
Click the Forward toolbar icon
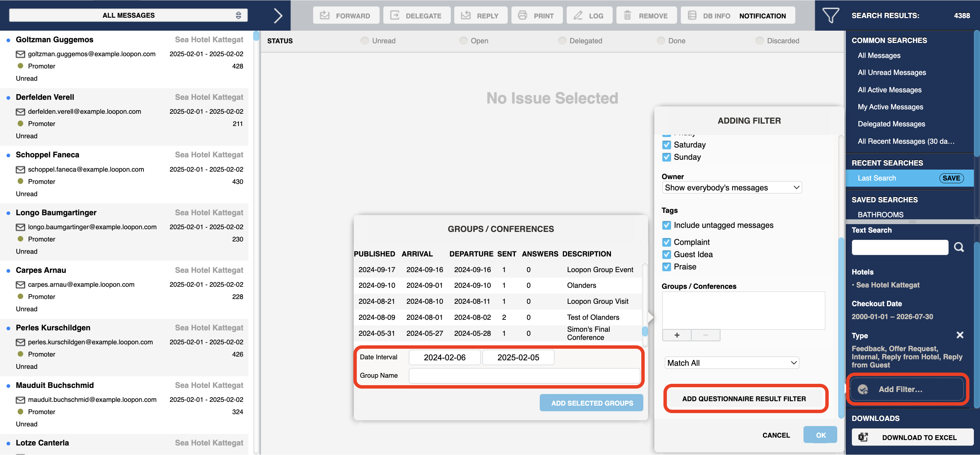pyautogui.click(x=324, y=16)
